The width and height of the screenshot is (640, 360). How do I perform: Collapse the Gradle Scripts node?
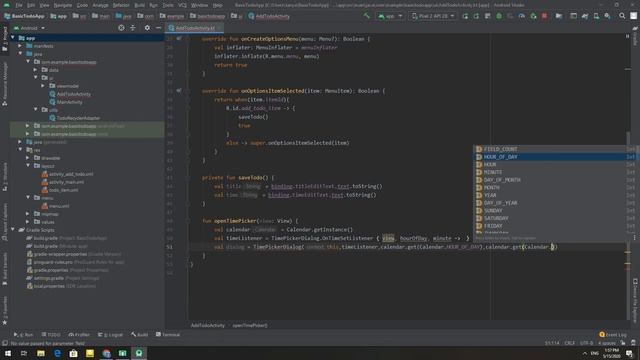13,230
